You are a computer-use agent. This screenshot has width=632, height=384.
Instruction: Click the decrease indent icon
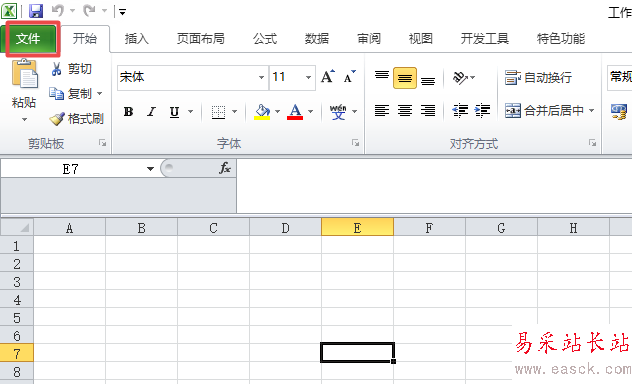pos(460,110)
